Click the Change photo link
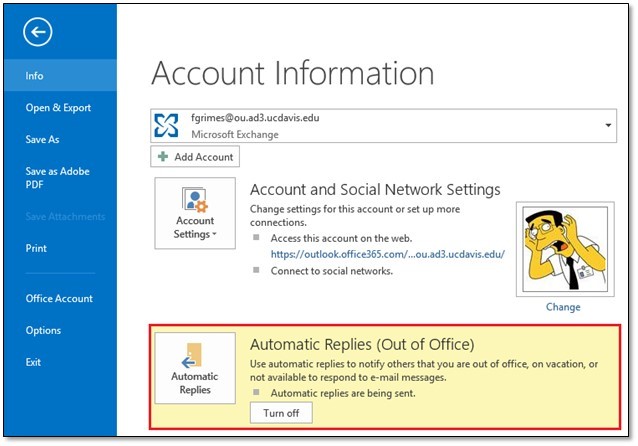The height and width of the screenshot is (446, 638). pyautogui.click(x=563, y=307)
